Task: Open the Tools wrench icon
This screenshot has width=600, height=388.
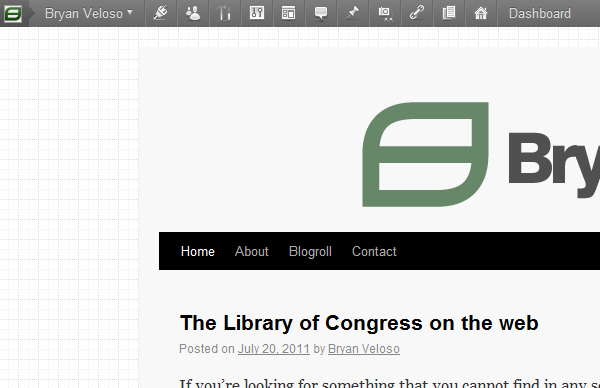Action: 224,13
